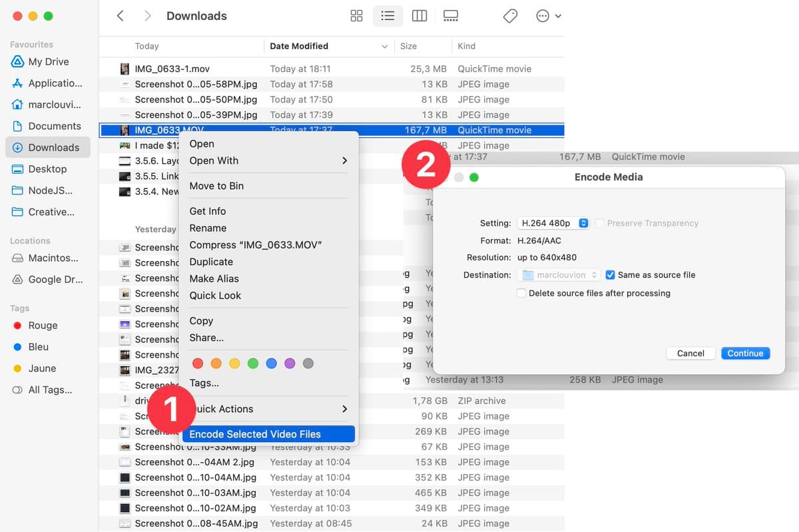Image resolution: width=799 pixels, height=532 pixels.
Task: Select IMG_0633-1.mov file
Action: (x=172, y=69)
